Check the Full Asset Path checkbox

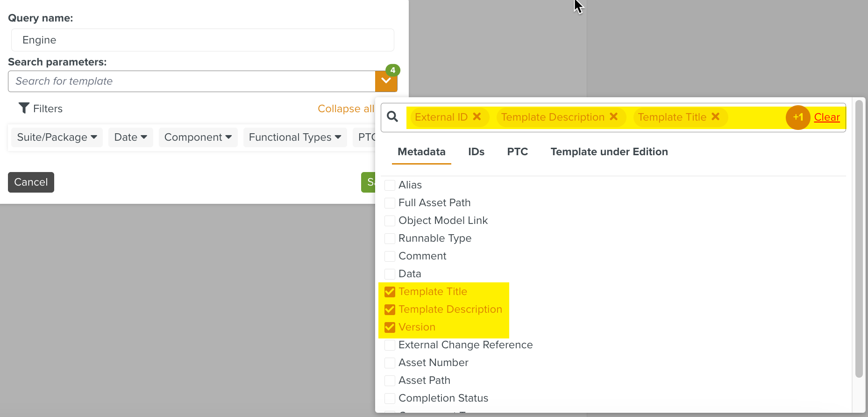click(390, 203)
